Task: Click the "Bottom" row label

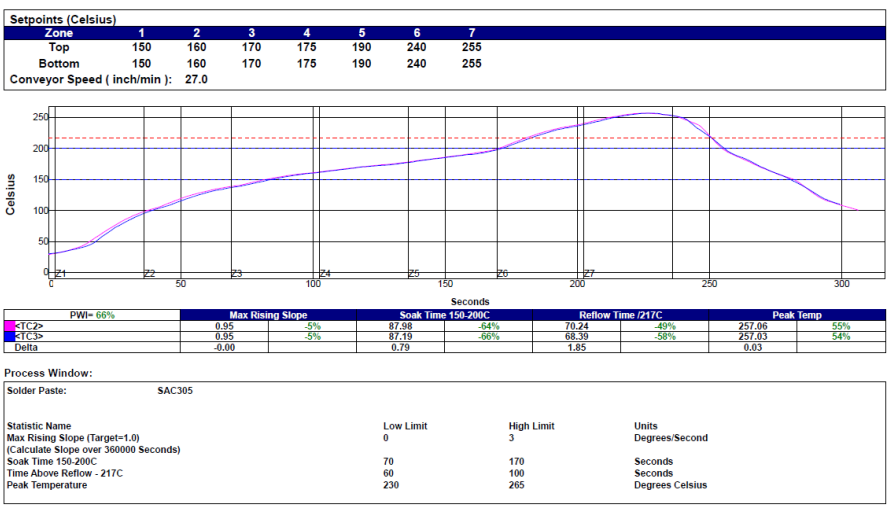Action: coord(59,64)
